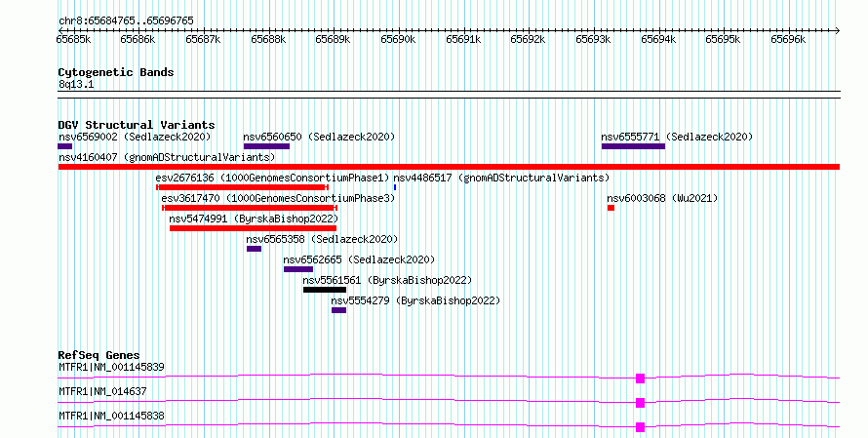Click the RefSeq Genes track heading
The height and width of the screenshot is (438, 868).
pos(99,355)
